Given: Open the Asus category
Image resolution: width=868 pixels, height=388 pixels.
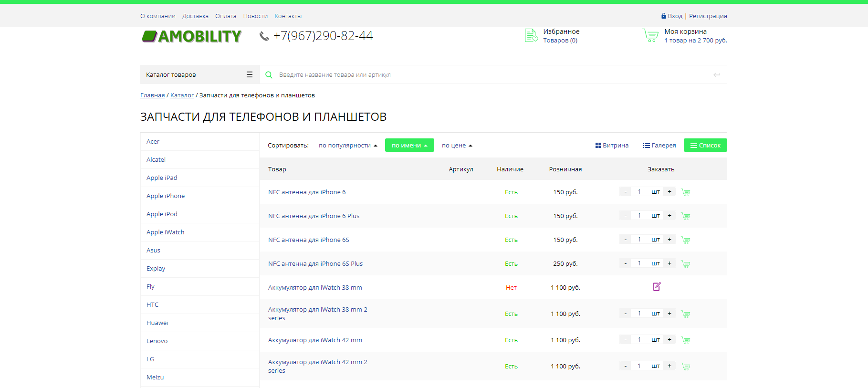Looking at the screenshot, I should pyautogui.click(x=200, y=251).
